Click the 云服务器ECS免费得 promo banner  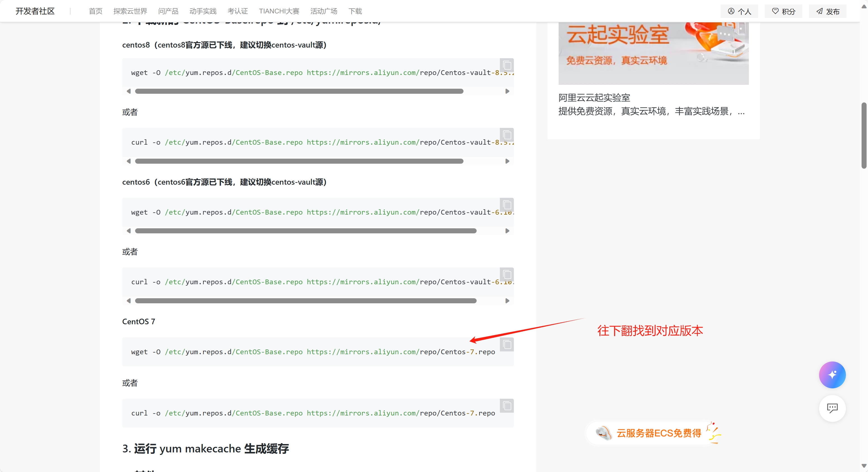pos(654,433)
